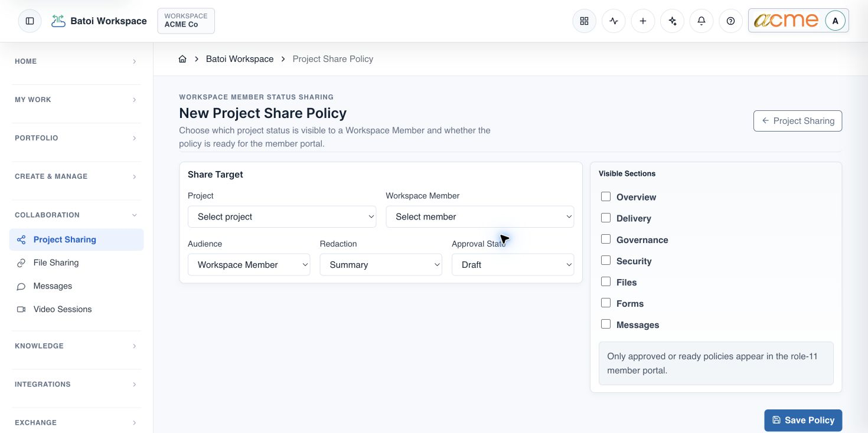Open Video Sessions in sidebar
Viewport: 868px width, 433px height.
click(77, 309)
